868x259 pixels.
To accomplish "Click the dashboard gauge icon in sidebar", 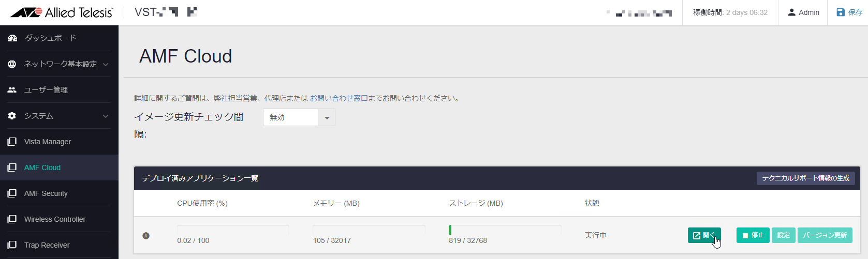I will point(12,38).
